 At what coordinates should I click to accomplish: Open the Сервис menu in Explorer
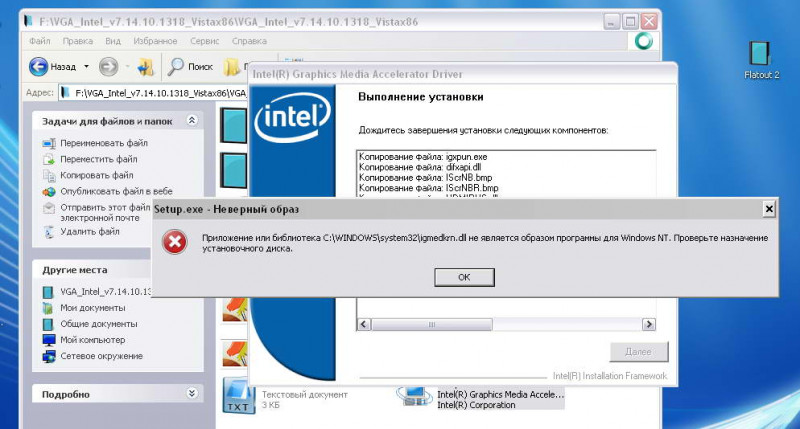coord(204,41)
